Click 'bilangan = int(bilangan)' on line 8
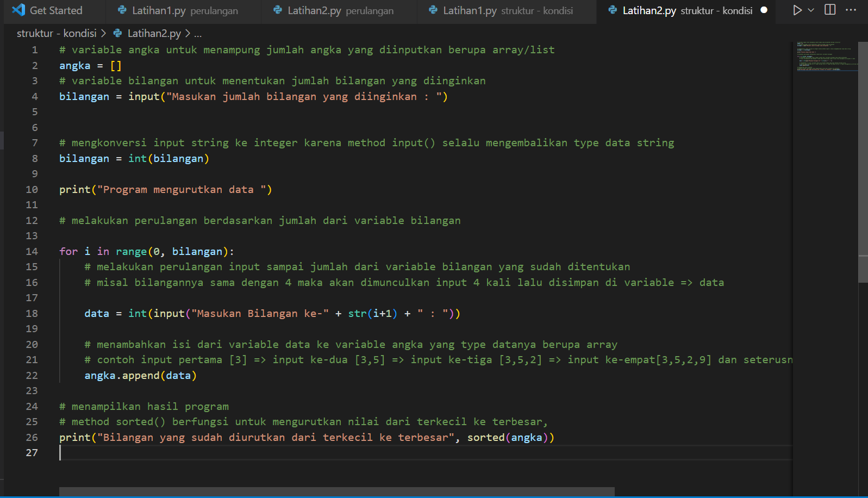Image resolution: width=868 pixels, height=498 pixels. click(x=134, y=158)
